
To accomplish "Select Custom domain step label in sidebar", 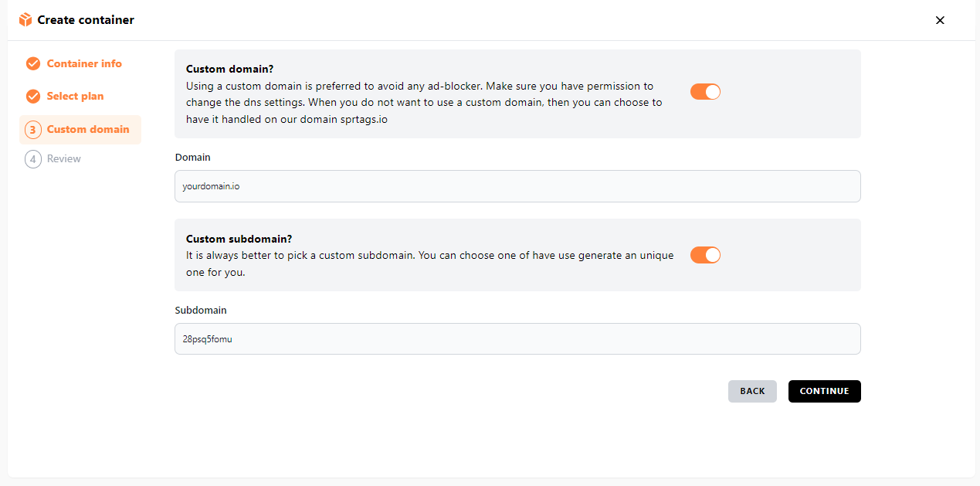I will coord(88,129).
